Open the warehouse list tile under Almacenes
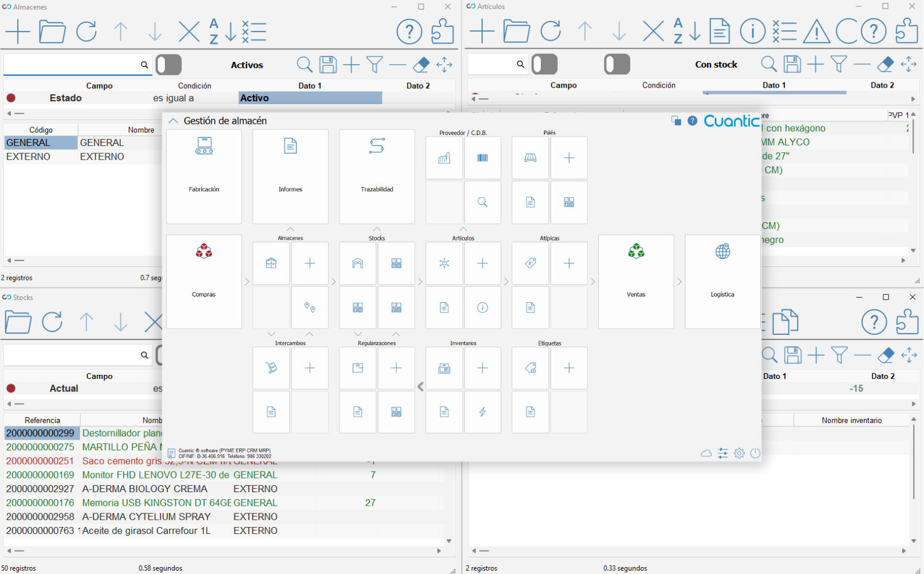Screen dimensions: 924x574 (271, 263)
